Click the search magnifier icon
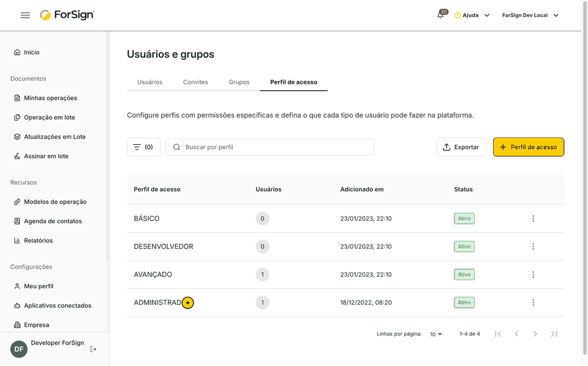 176,147
